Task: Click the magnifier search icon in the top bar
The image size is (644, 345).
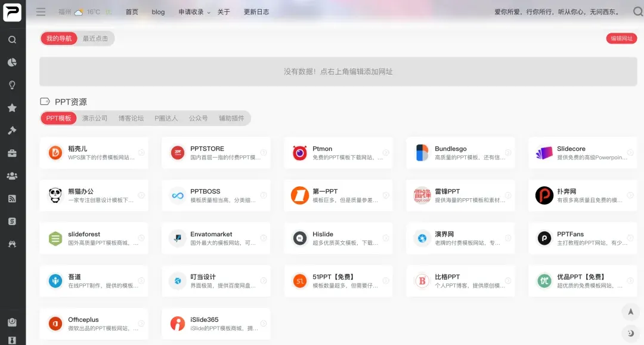Action: pyautogui.click(x=638, y=12)
